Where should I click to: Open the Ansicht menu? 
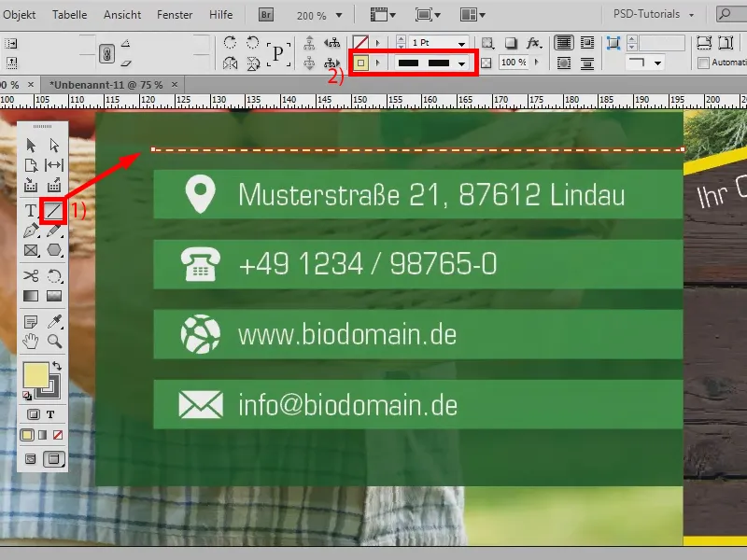pyautogui.click(x=122, y=15)
